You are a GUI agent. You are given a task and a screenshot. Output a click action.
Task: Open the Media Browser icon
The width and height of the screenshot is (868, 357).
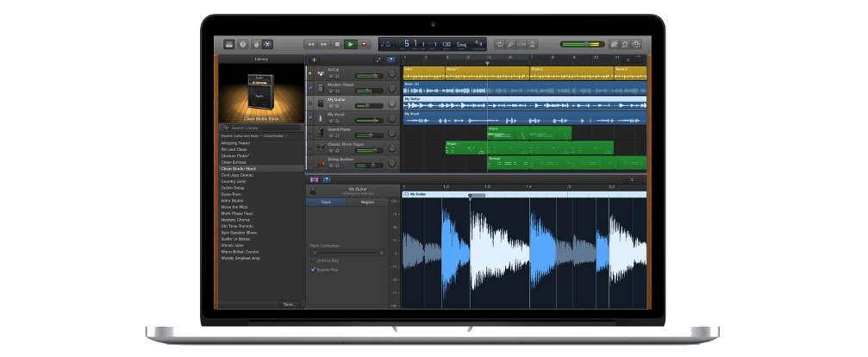tap(637, 44)
